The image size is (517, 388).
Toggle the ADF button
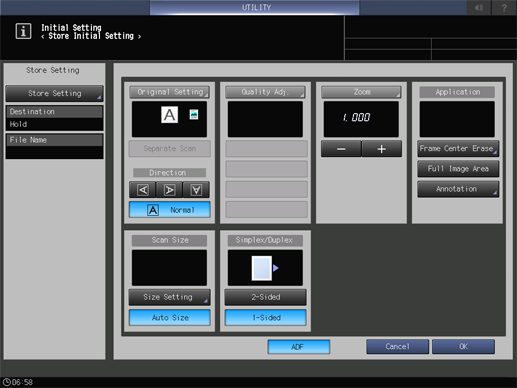[x=299, y=347]
